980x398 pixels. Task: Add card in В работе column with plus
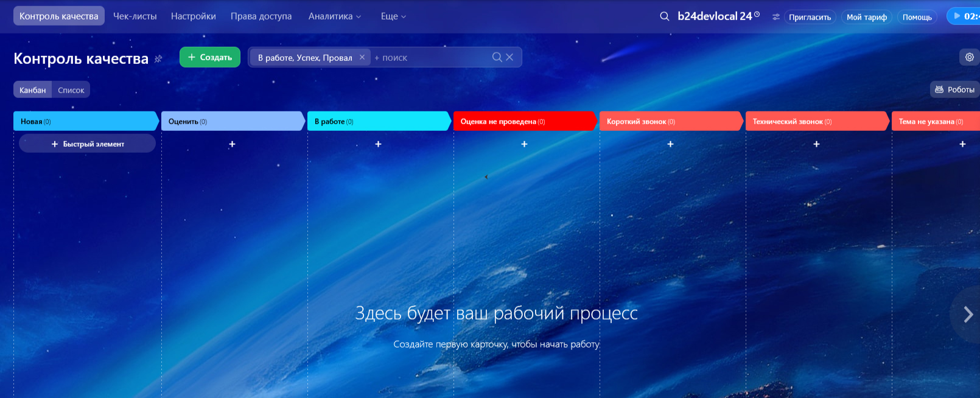click(x=378, y=144)
